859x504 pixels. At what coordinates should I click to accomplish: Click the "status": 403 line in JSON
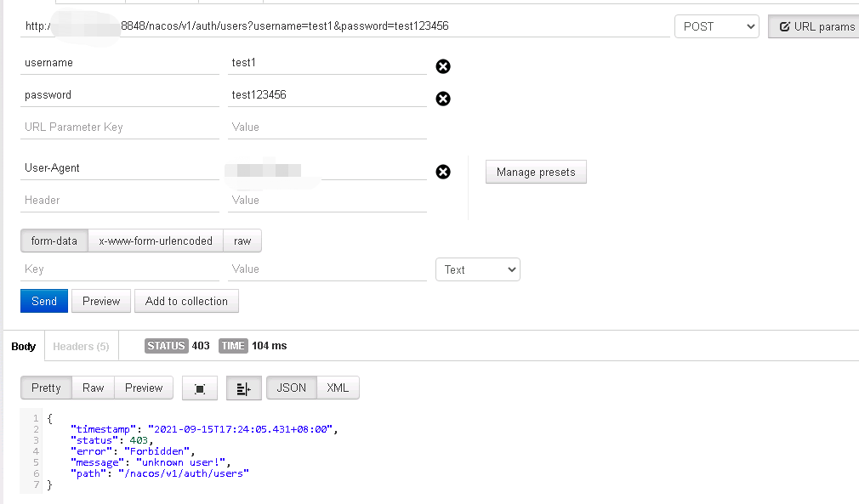[x=111, y=440]
